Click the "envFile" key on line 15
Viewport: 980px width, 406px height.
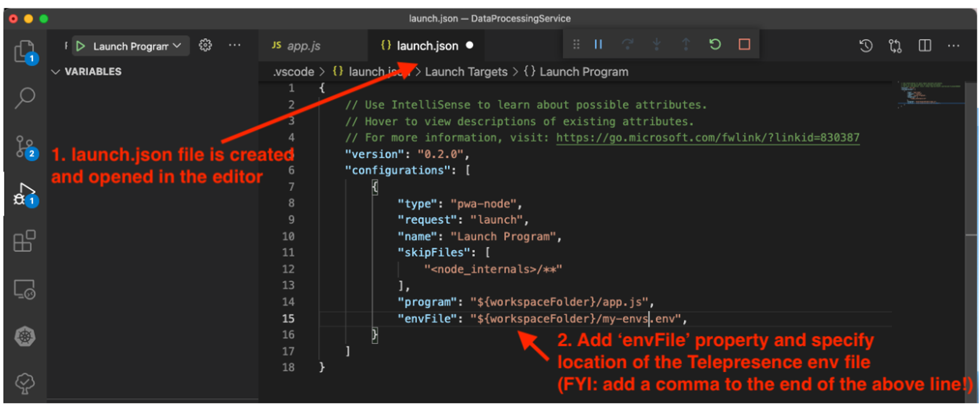coord(427,319)
